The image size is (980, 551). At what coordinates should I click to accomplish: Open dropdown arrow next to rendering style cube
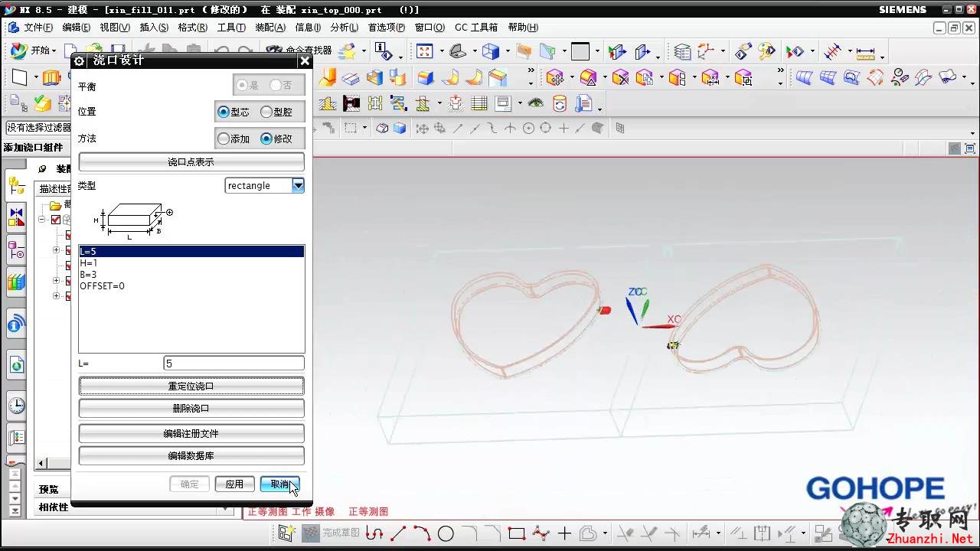[x=507, y=52]
